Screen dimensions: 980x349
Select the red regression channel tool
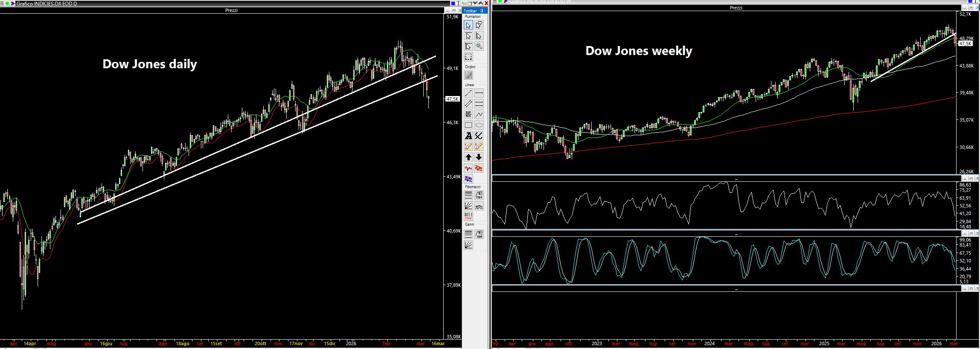[479, 168]
